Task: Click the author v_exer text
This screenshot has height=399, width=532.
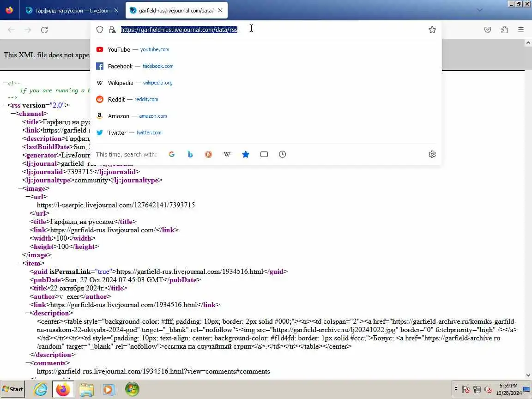Action: click(x=69, y=296)
